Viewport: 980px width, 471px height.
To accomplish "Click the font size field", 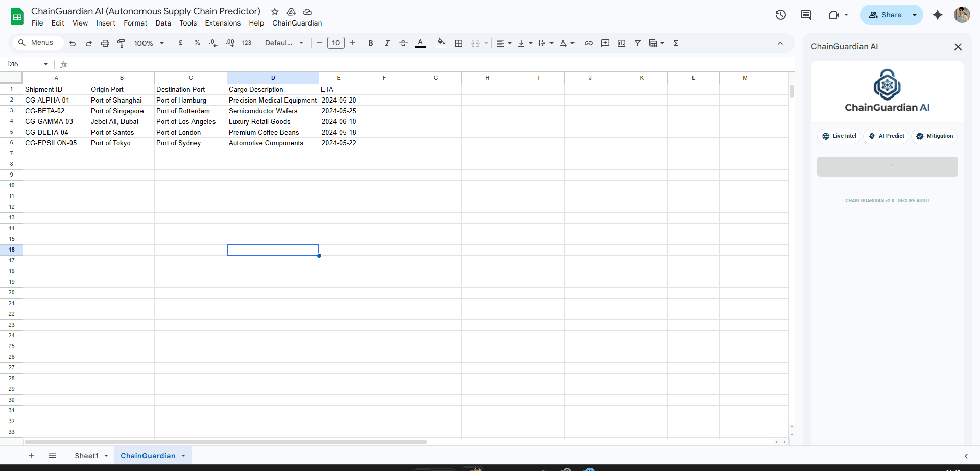I will pos(336,43).
